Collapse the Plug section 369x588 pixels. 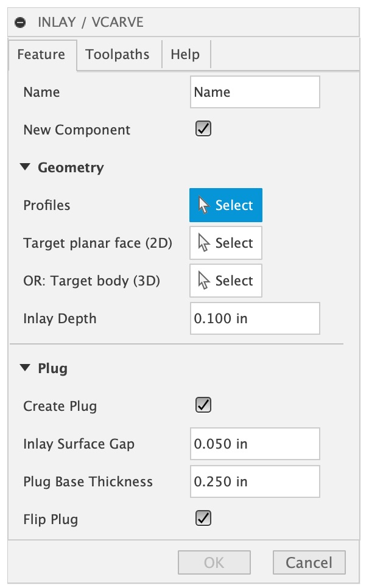25,368
